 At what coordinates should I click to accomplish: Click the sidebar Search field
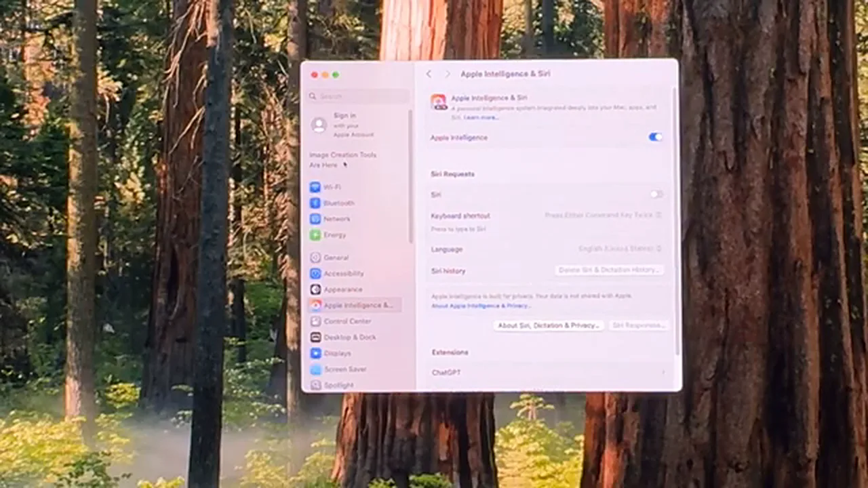tap(358, 96)
